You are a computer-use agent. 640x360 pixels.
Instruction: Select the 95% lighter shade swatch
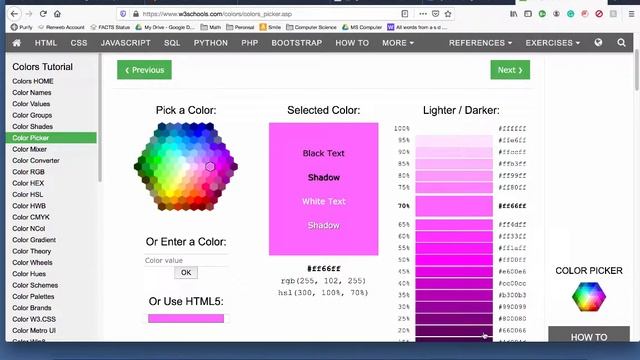tap(454, 140)
